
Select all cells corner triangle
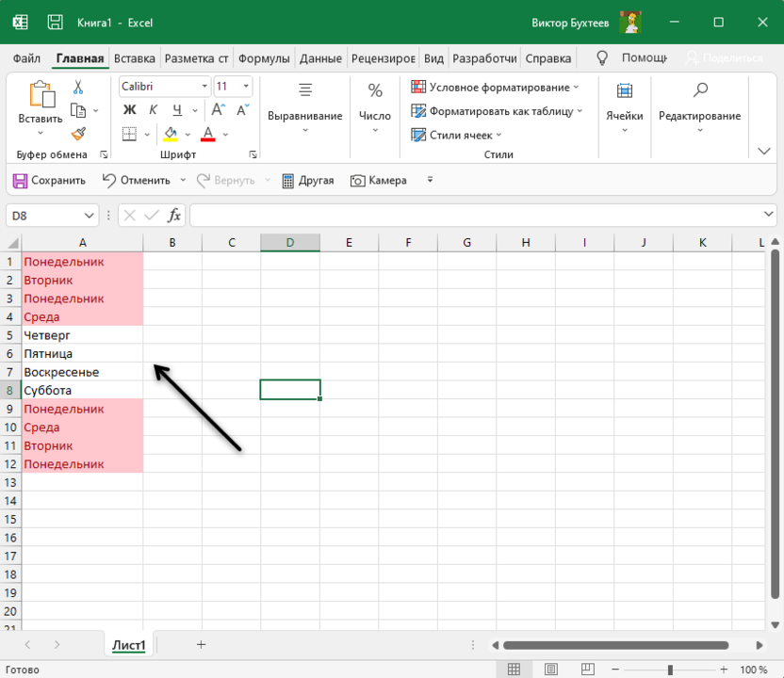tap(12, 243)
